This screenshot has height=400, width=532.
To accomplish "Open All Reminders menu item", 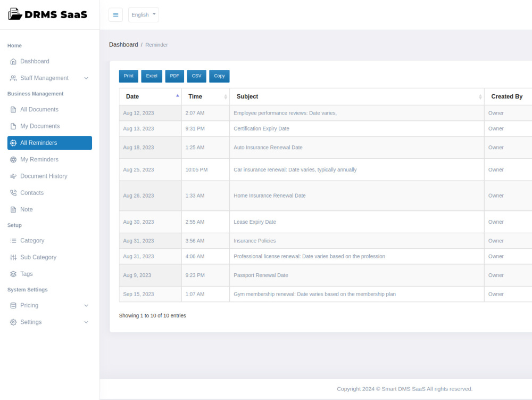I will [39, 143].
